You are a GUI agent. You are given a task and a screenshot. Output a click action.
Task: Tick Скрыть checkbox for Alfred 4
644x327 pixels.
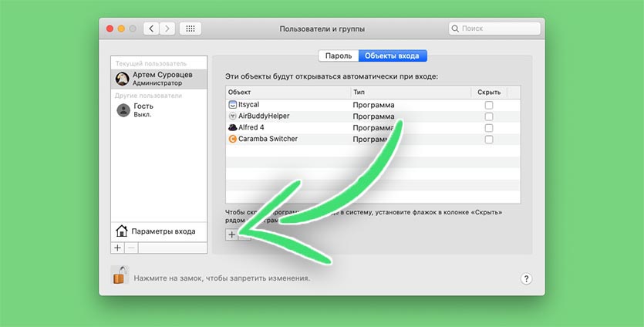[489, 128]
